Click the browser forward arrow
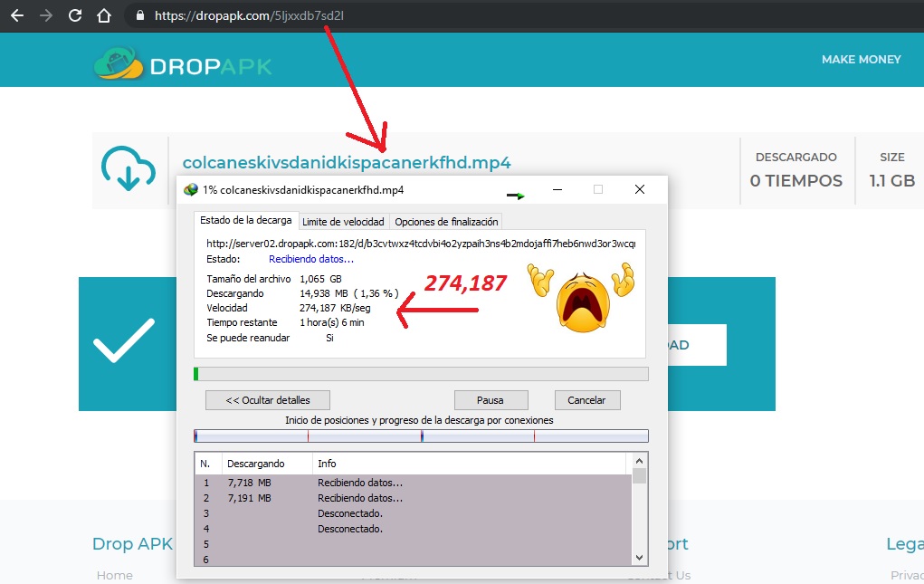 pyautogui.click(x=45, y=15)
